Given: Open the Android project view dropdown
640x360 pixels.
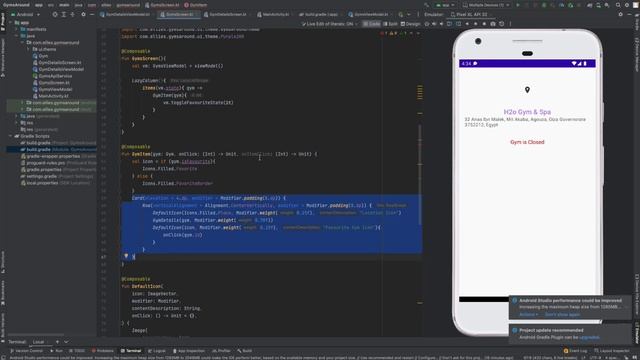Looking at the screenshot, I should click(x=25, y=14).
